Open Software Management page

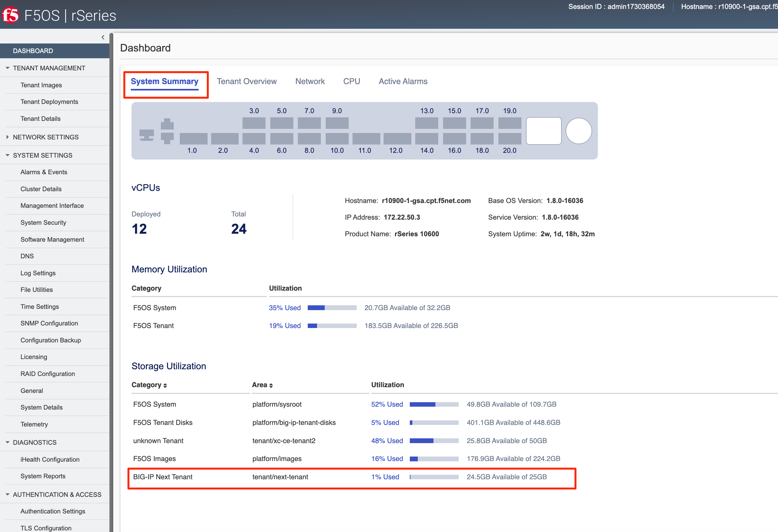pos(52,239)
